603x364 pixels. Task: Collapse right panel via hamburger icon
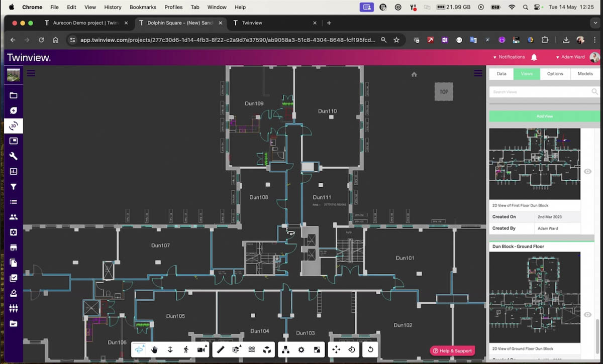pyautogui.click(x=478, y=74)
